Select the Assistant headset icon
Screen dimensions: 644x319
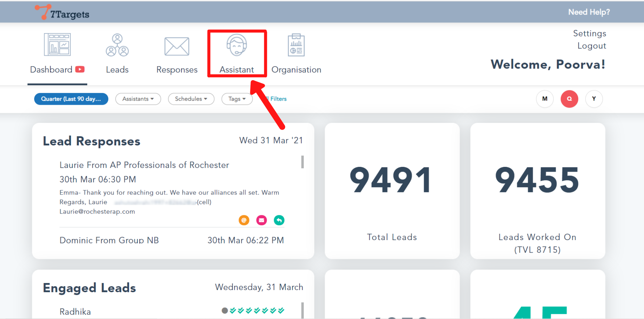(237, 45)
